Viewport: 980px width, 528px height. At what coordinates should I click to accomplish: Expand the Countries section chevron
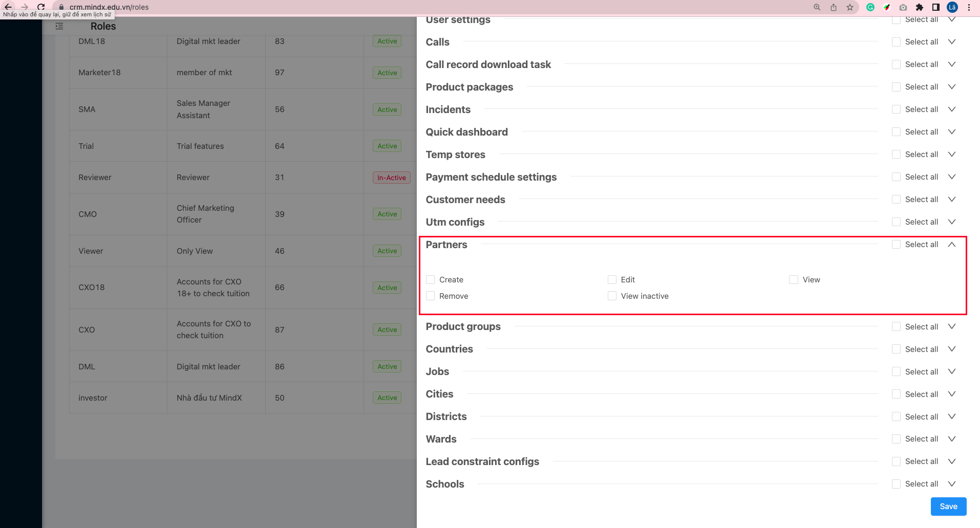tap(952, 349)
